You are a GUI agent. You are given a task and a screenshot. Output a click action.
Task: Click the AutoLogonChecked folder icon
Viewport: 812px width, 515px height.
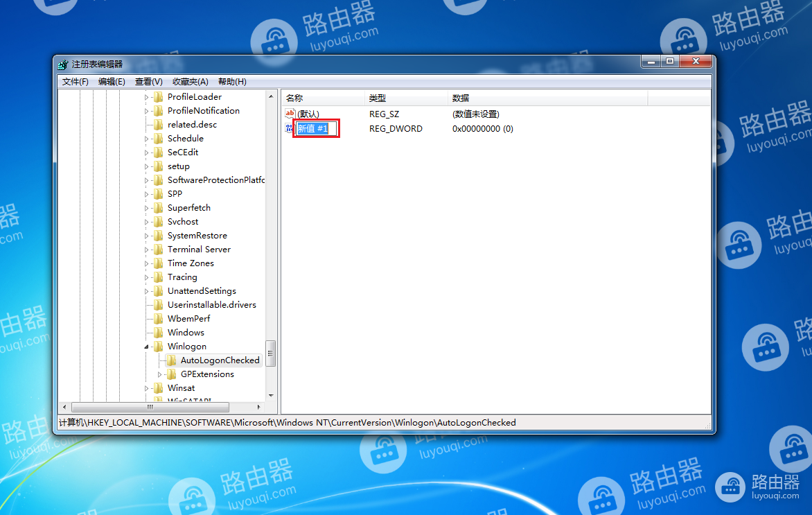[171, 360]
